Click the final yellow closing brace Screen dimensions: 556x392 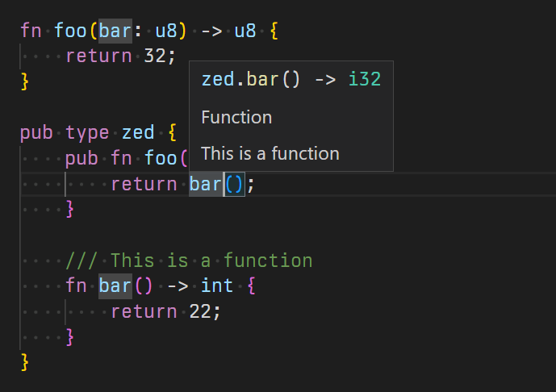[x=24, y=361]
